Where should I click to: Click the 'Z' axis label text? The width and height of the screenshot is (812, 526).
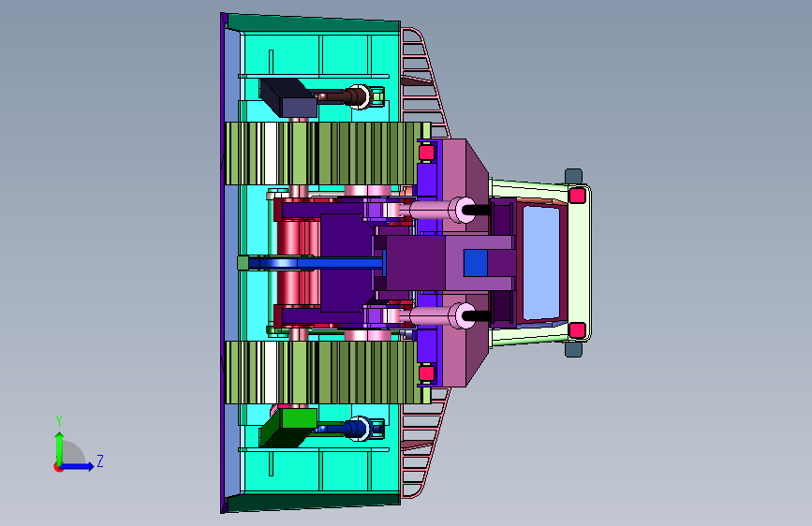pos(100,460)
